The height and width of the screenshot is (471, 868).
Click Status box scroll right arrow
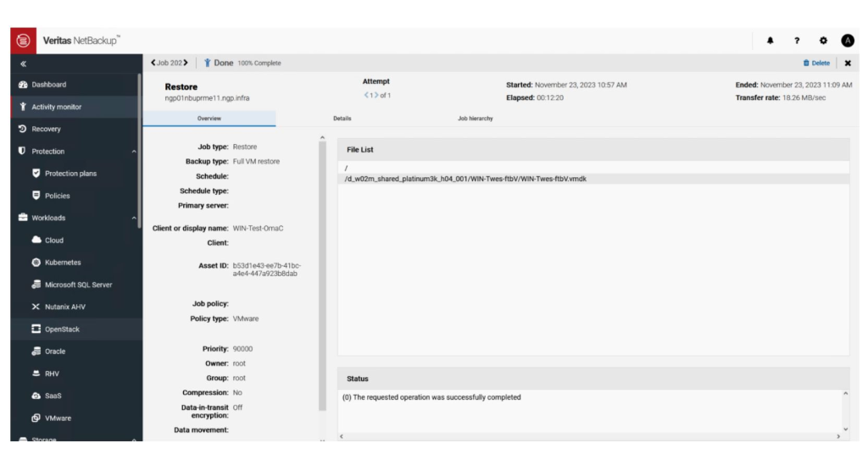[x=838, y=436]
